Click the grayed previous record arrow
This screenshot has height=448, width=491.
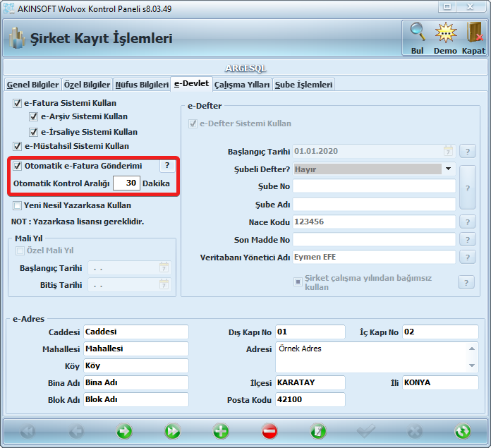click(x=76, y=431)
